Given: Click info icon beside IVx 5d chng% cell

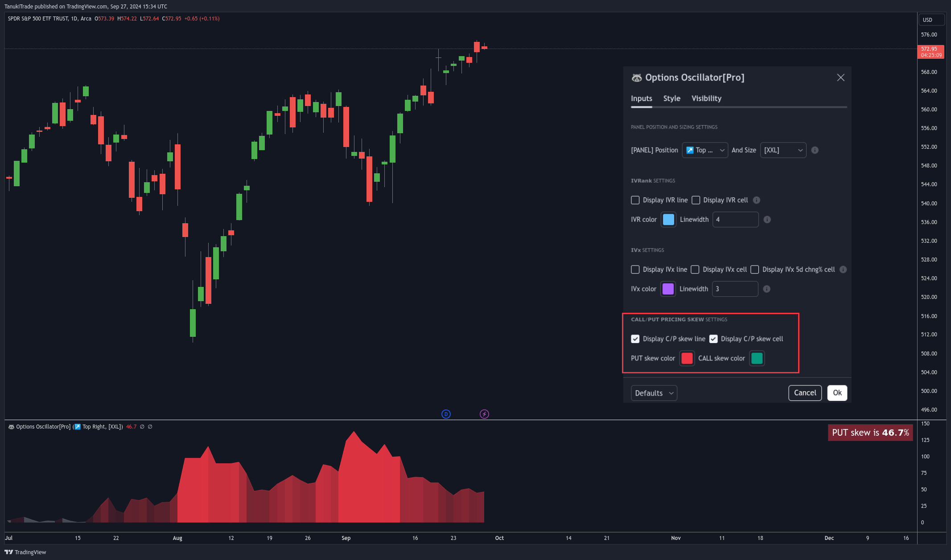Looking at the screenshot, I should pos(843,270).
